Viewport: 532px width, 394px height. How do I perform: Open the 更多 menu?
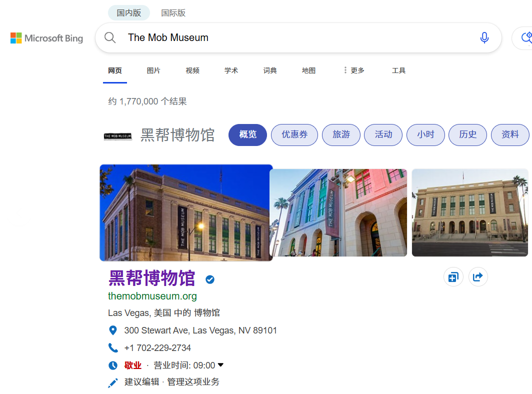[x=357, y=70]
